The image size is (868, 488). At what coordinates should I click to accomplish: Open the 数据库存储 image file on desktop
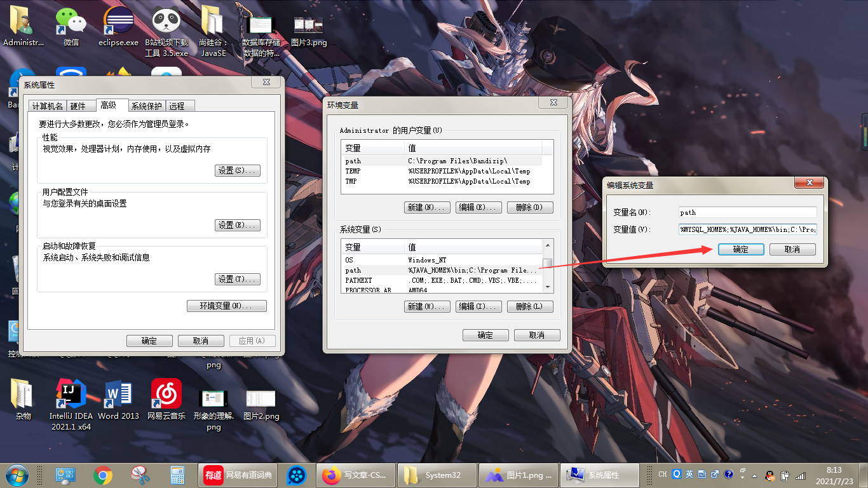click(x=261, y=35)
